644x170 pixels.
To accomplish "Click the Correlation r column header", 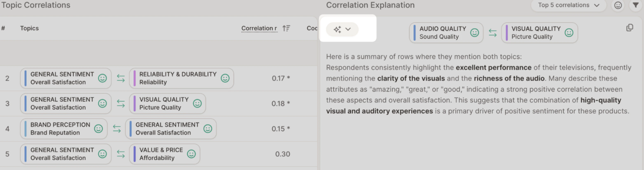I will [259, 28].
